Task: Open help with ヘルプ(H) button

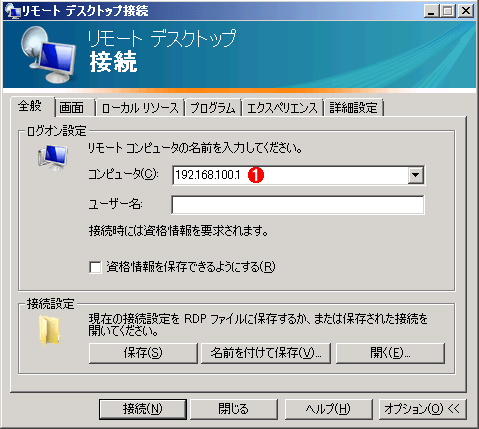Action: point(328,409)
